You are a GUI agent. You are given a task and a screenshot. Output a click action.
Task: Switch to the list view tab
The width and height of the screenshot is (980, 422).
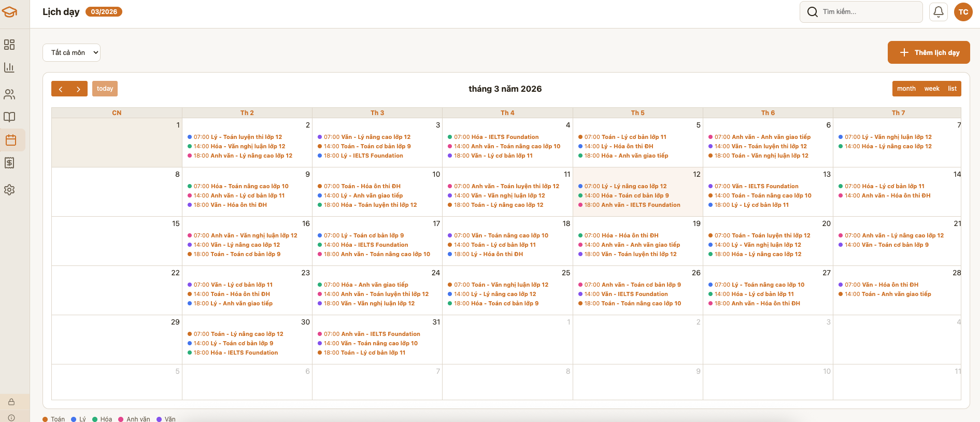952,89
